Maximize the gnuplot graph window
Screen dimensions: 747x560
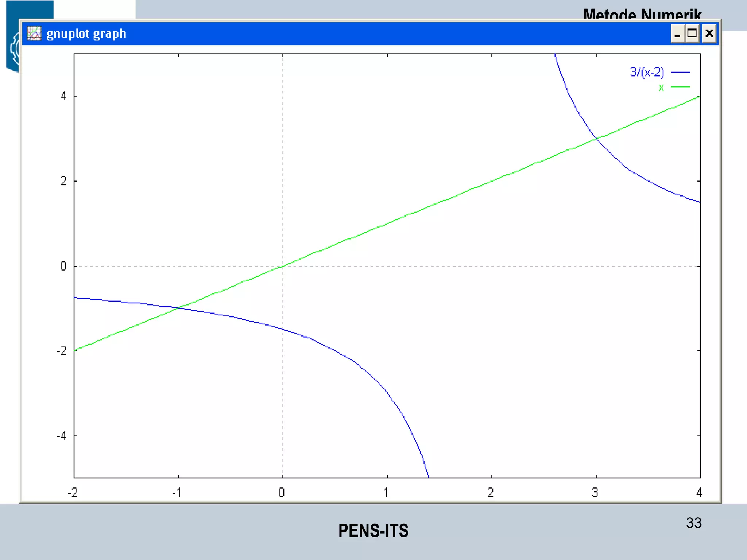[x=692, y=34]
